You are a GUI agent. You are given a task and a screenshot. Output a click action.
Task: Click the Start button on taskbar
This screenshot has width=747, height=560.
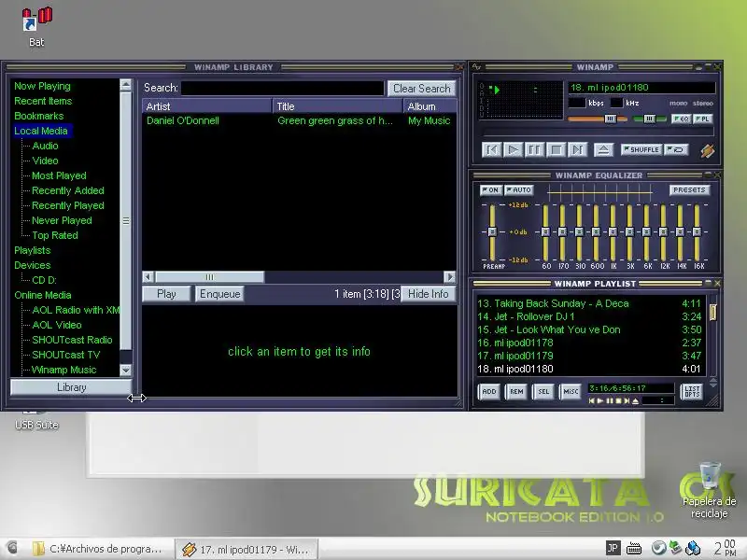(12, 548)
